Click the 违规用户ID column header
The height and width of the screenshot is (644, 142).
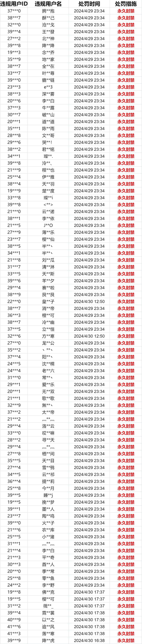[14, 4]
